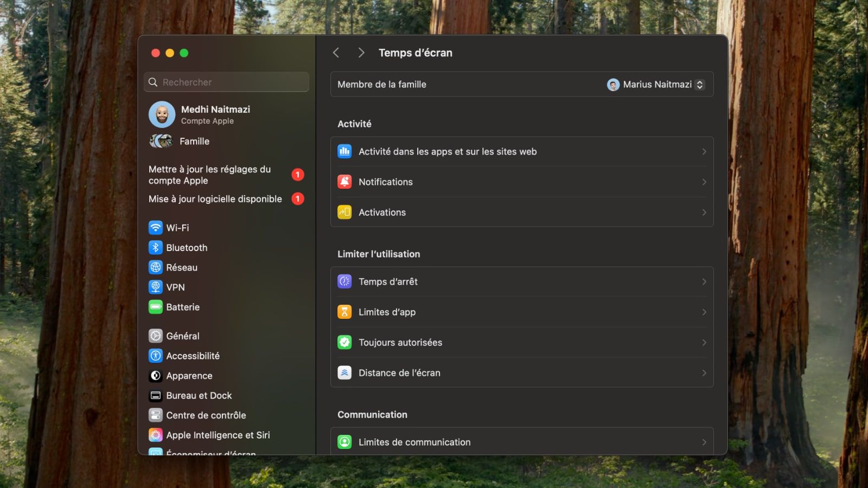Click the Rechercher search field
Screen dimensions: 868x488
pyautogui.click(x=226, y=82)
